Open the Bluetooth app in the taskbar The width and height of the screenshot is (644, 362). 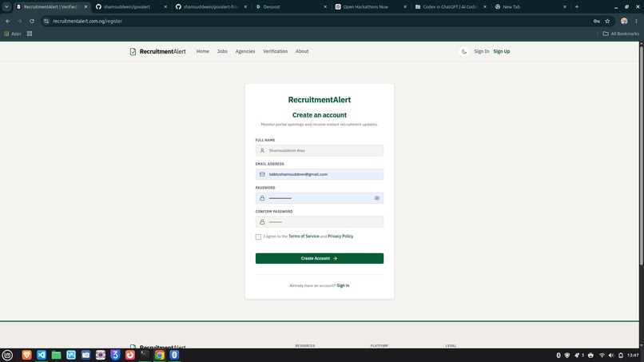(174, 355)
